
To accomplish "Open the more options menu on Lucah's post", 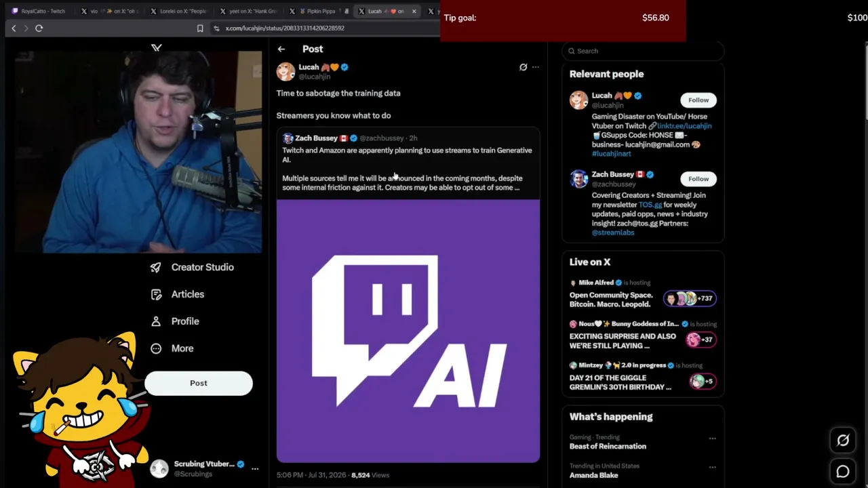I will point(535,67).
